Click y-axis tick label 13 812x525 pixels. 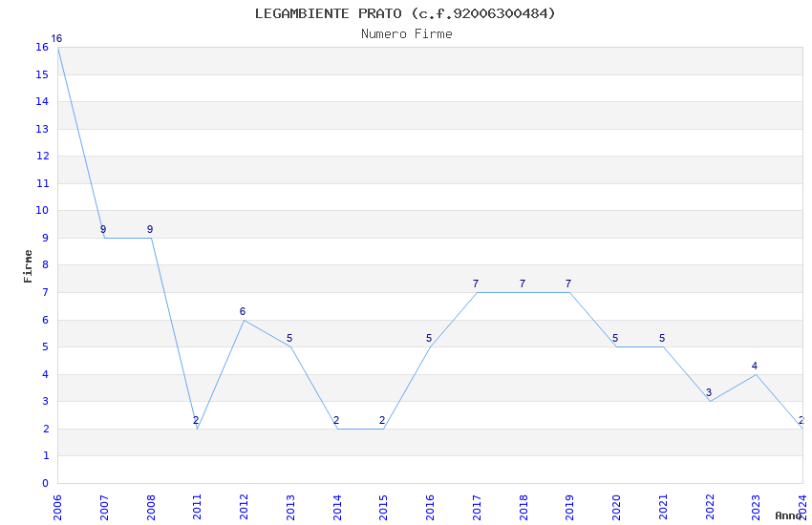[x=42, y=129]
